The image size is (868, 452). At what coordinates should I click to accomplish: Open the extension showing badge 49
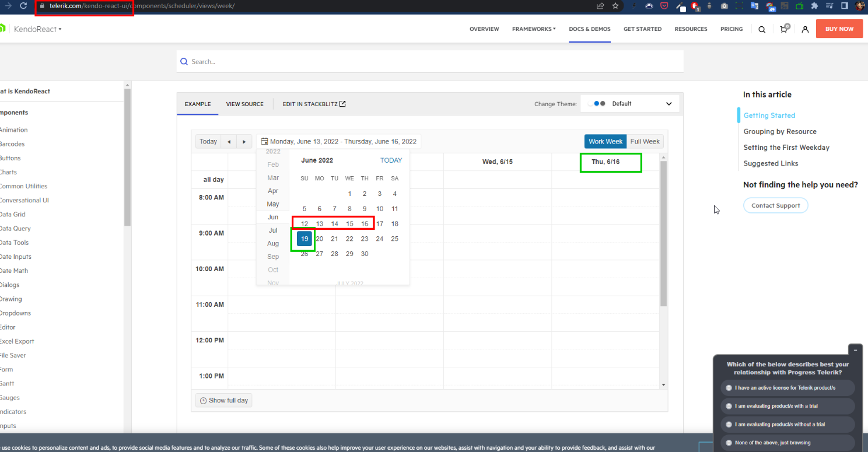tap(770, 6)
